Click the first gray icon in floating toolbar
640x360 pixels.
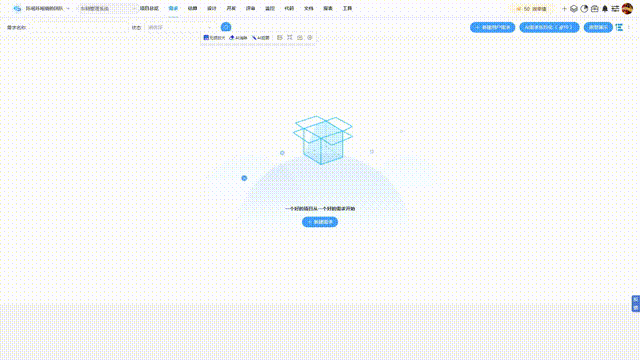click(x=280, y=38)
